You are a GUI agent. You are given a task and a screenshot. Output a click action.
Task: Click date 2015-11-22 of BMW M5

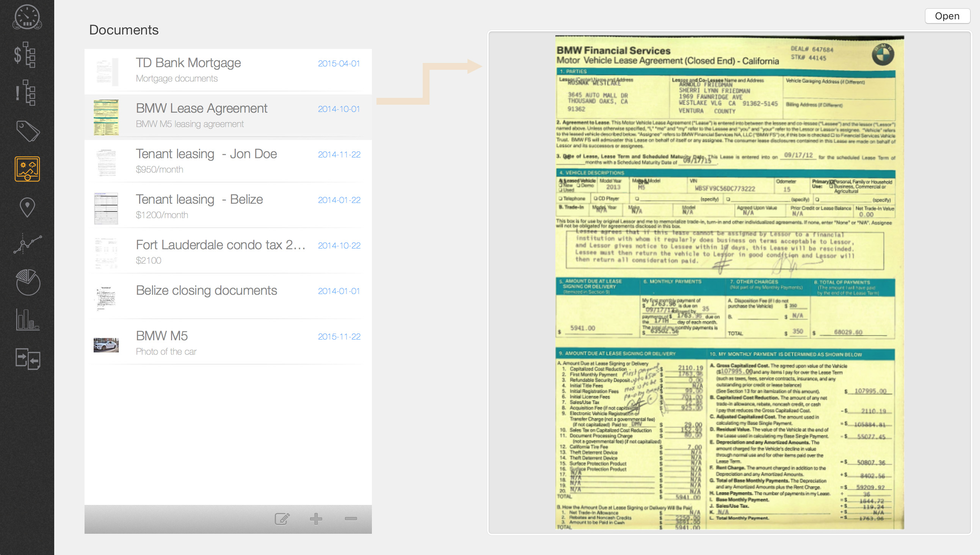coord(339,336)
